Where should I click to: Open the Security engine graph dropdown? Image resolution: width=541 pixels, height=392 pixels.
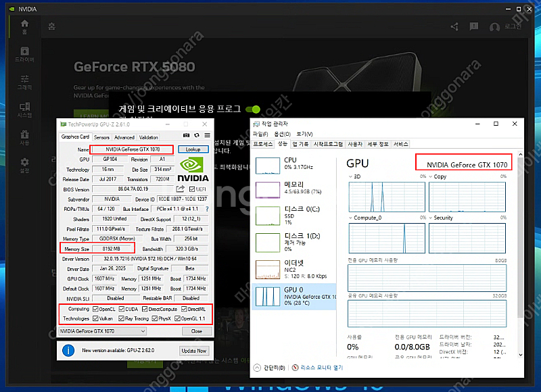click(431, 218)
